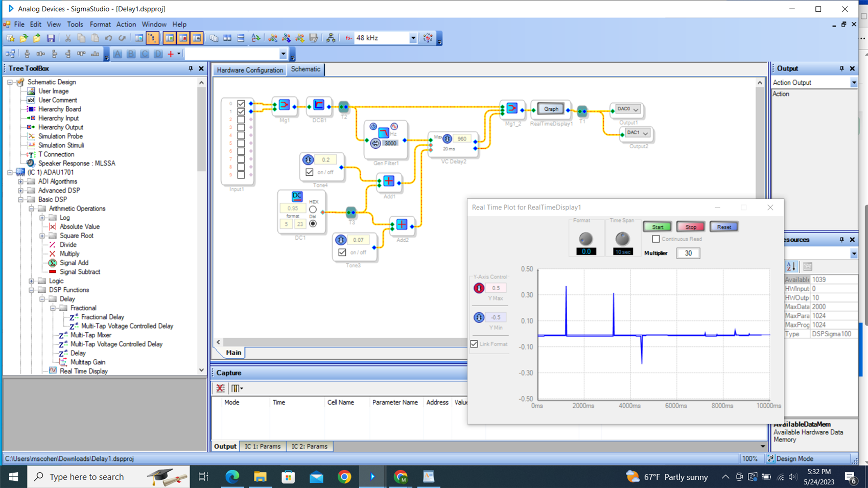Click the red plus add icon in toolbar
The height and width of the screenshot is (488, 868).
pyautogui.click(x=171, y=54)
